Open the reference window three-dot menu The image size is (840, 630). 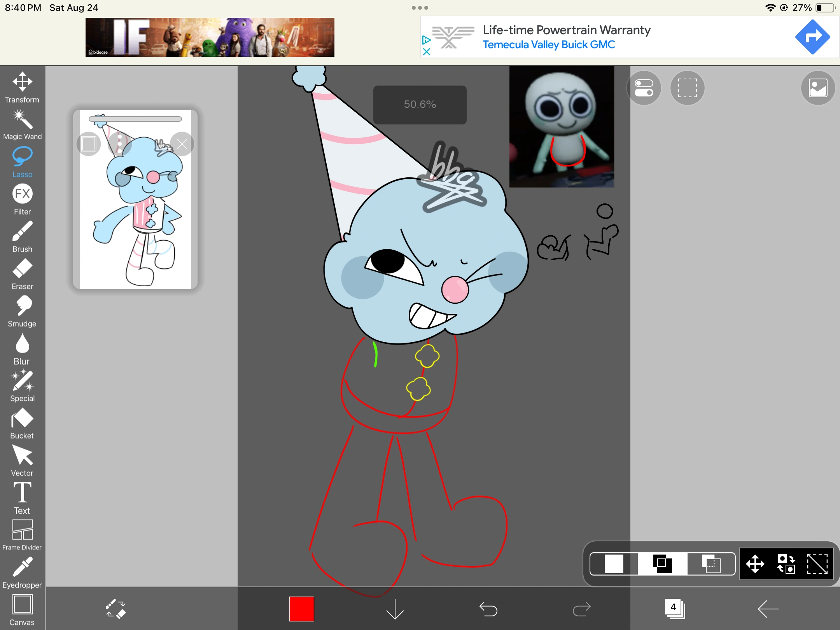[x=120, y=144]
